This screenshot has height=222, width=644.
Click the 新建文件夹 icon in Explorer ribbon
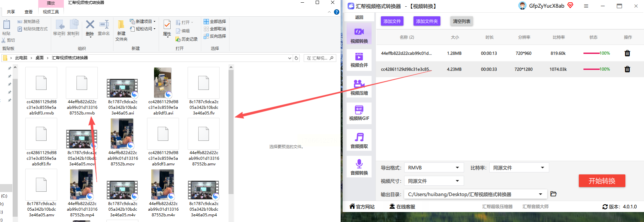tap(121, 24)
